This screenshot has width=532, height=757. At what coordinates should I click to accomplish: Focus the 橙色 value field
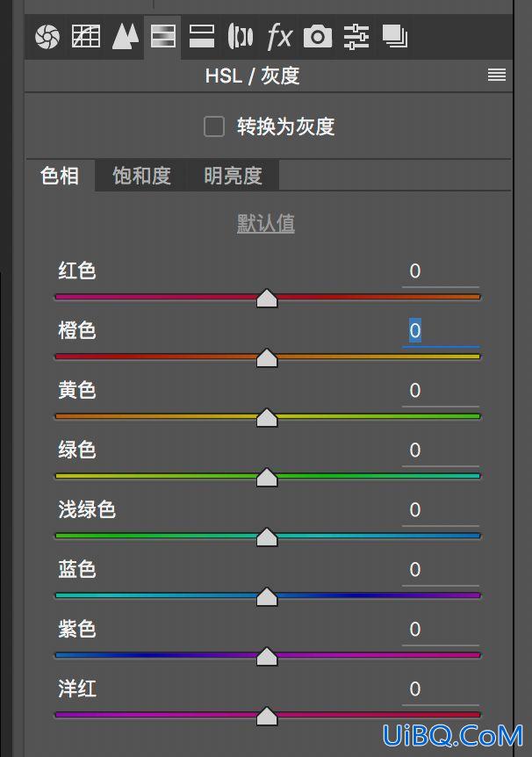(x=441, y=332)
